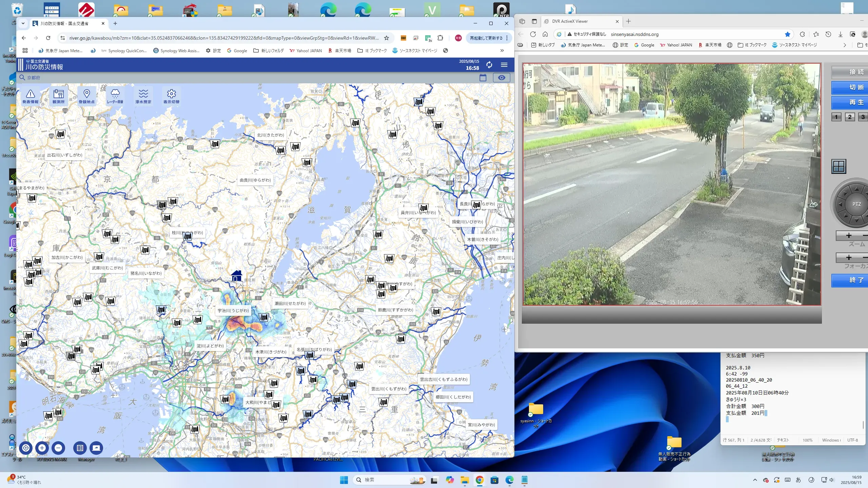Switch DVR to four-split view

click(839, 166)
